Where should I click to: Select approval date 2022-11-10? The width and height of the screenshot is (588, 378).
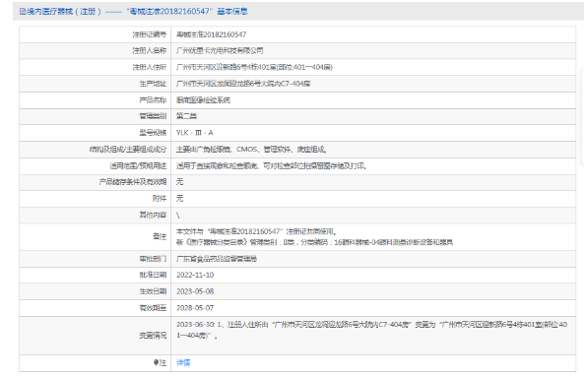(x=195, y=275)
